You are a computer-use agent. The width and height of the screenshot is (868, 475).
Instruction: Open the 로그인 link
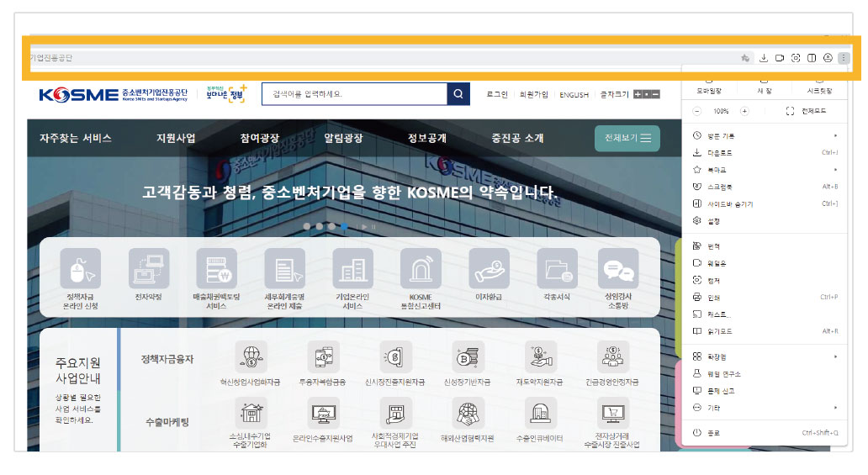coord(497,95)
